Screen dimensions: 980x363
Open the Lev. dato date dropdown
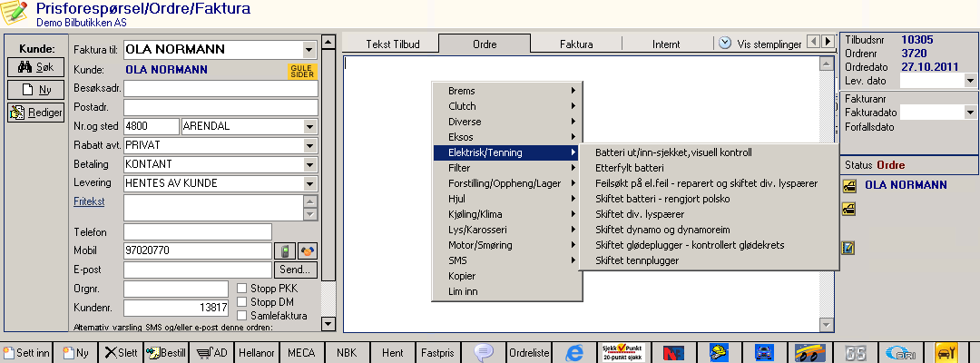point(971,81)
